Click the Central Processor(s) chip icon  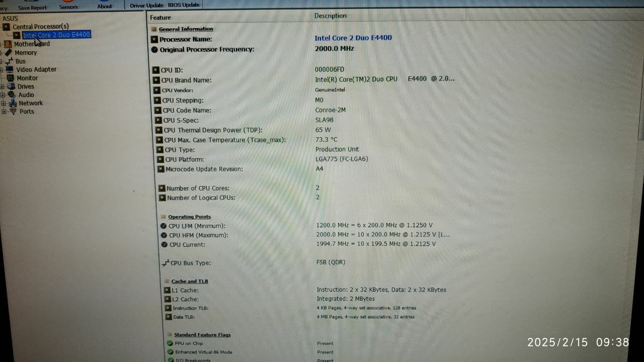click(7, 27)
